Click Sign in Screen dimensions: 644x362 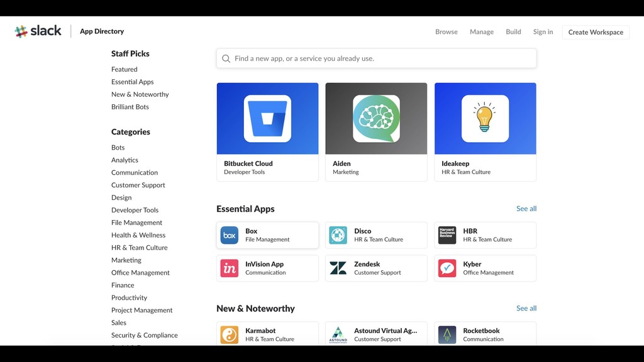click(x=543, y=31)
